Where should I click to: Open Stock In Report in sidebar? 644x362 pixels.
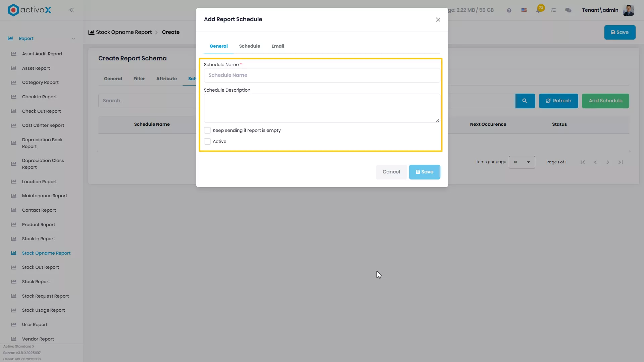click(38, 239)
